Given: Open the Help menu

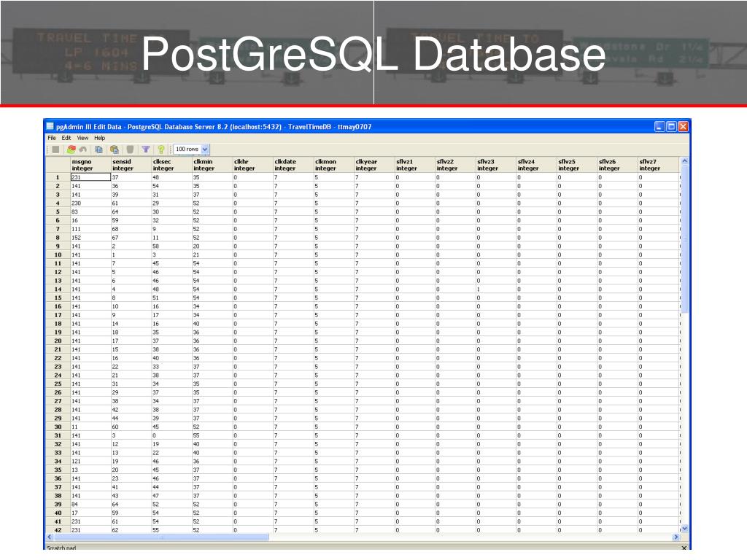Looking at the screenshot, I should pyautogui.click(x=99, y=138).
